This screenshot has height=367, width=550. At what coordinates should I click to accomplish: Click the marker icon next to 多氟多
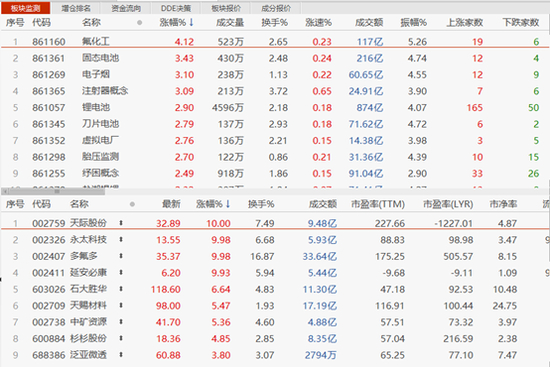tap(121, 256)
